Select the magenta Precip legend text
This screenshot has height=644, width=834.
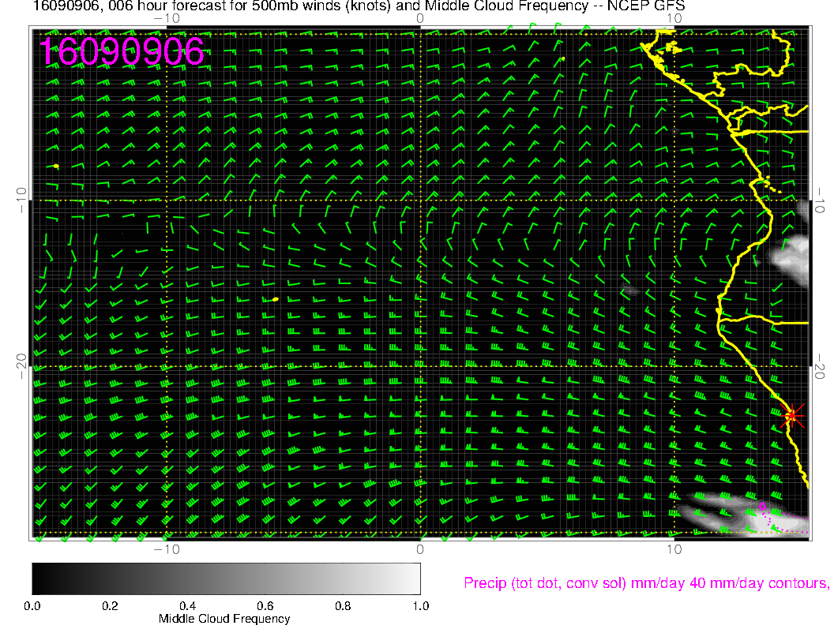[x=645, y=583]
